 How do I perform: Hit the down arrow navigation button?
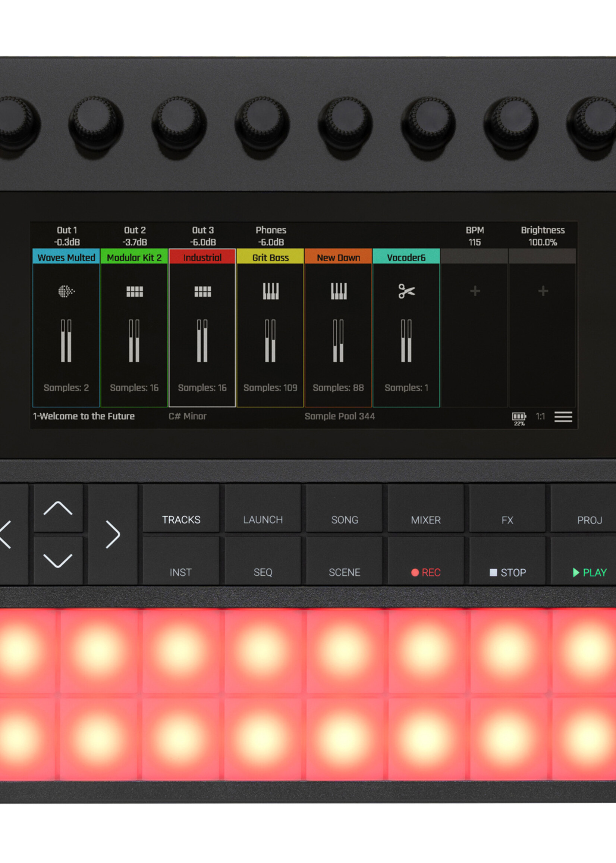(x=58, y=560)
